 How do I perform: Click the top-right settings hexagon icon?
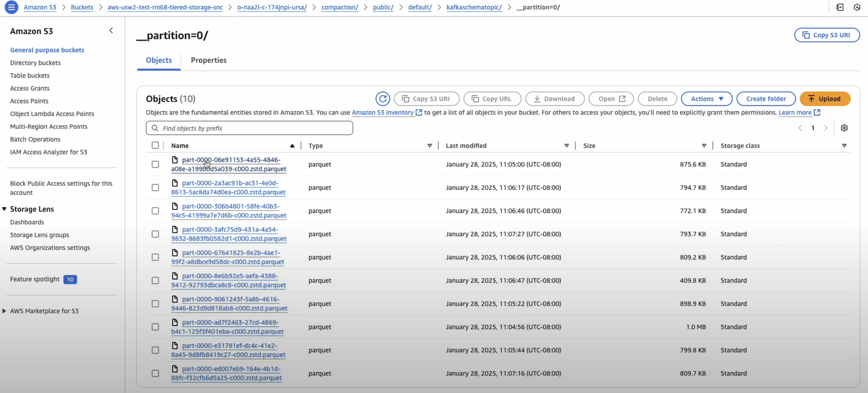click(857, 7)
